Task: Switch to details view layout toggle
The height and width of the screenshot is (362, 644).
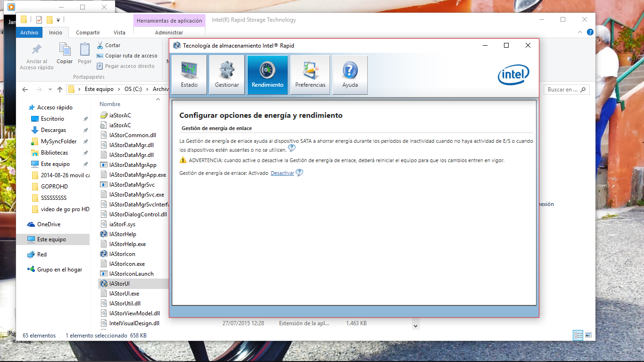Action: [x=578, y=335]
